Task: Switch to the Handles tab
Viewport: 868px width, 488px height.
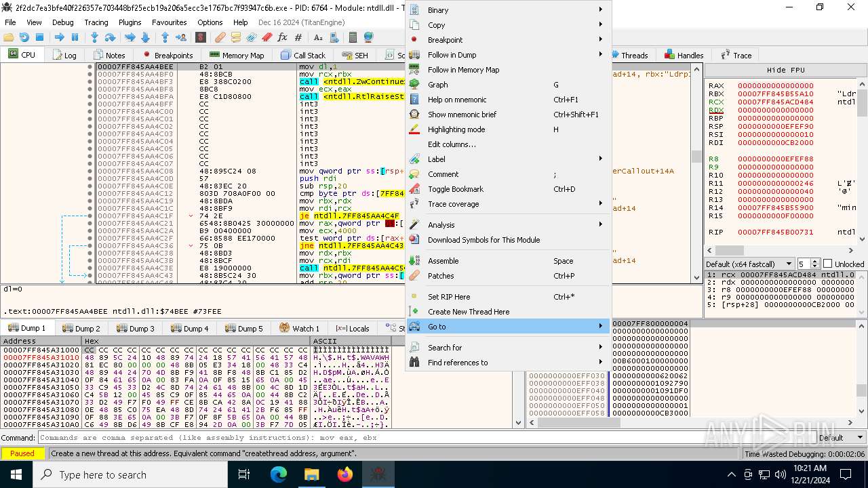Action: click(x=684, y=55)
